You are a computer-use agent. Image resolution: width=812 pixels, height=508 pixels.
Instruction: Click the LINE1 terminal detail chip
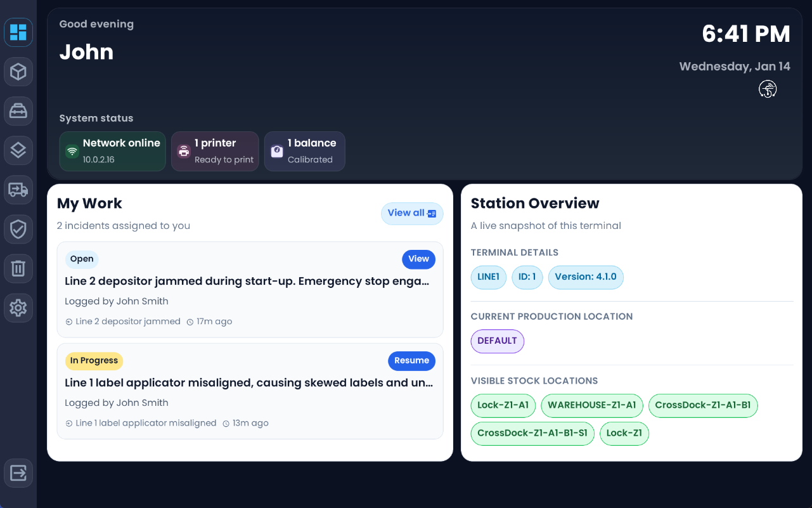(x=488, y=277)
